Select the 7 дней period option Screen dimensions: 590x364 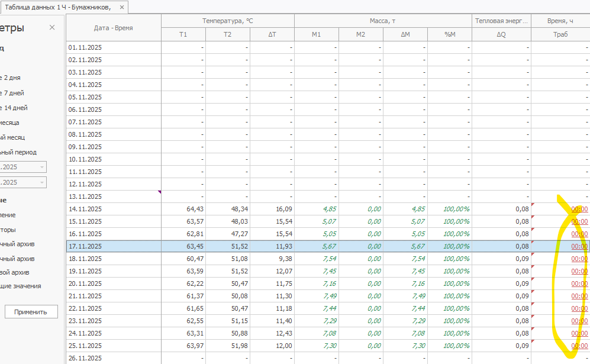pos(14,93)
